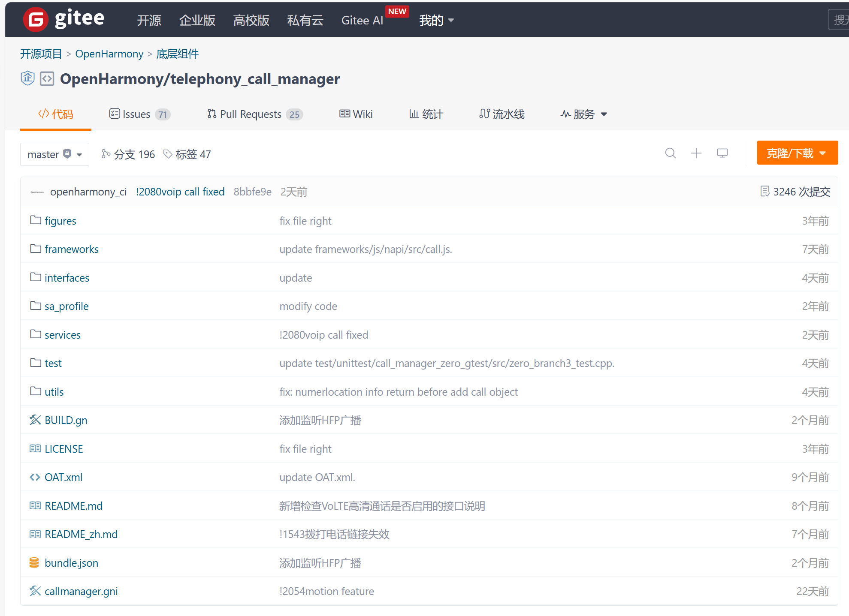849x616 pixels.
Task: Click the LICENSE book icon
Action: click(35, 448)
